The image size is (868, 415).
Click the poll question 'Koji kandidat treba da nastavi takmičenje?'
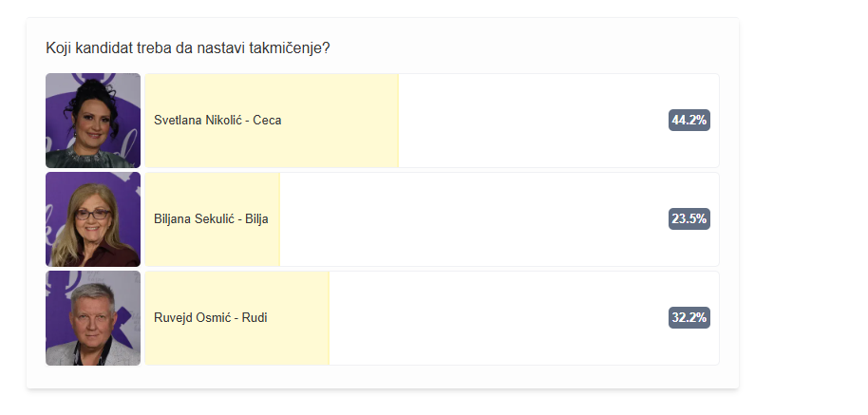click(188, 48)
